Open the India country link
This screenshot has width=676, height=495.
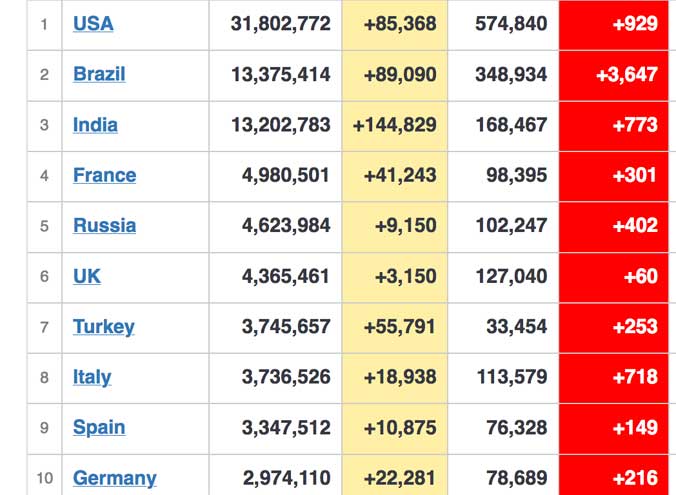coord(95,125)
